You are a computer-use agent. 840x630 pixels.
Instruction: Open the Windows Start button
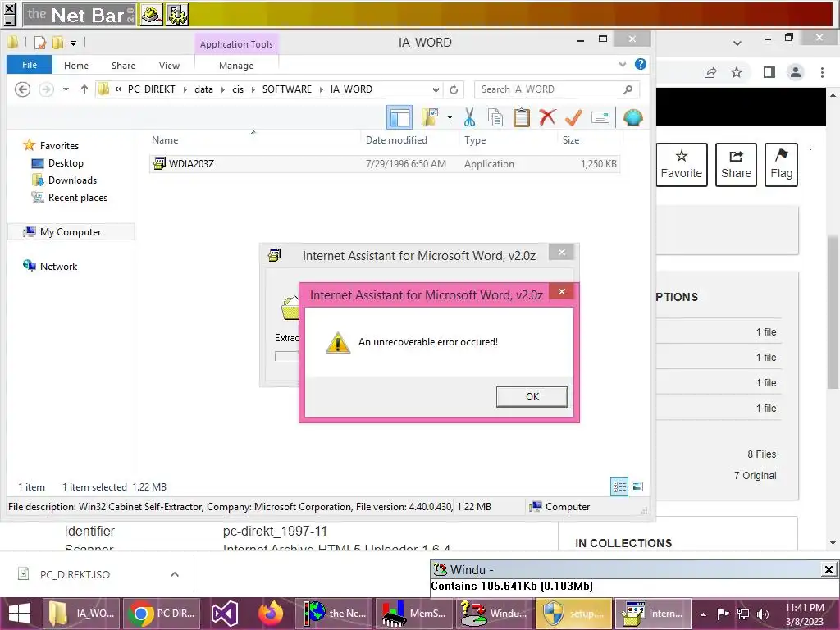(x=20, y=614)
